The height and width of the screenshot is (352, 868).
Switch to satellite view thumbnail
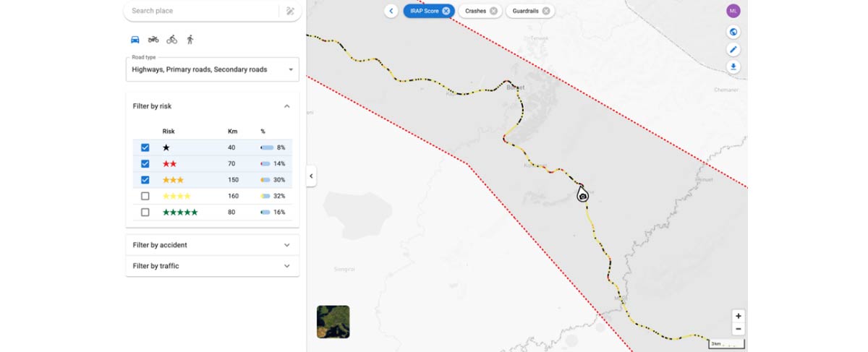click(x=333, y=322)
